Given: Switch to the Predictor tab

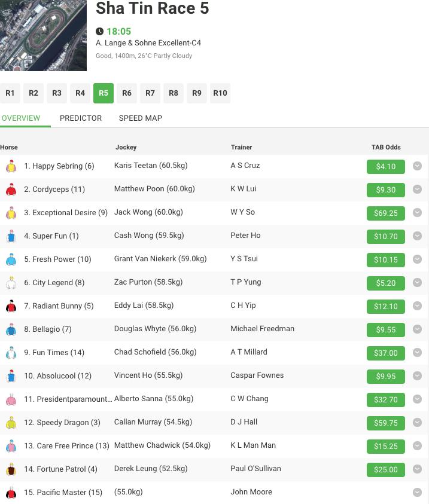Looking at the screenshot, I should click(81, 118).
